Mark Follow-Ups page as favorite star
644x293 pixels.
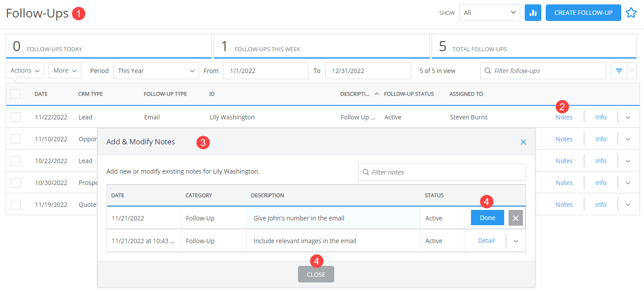click(x=631, y=13)
